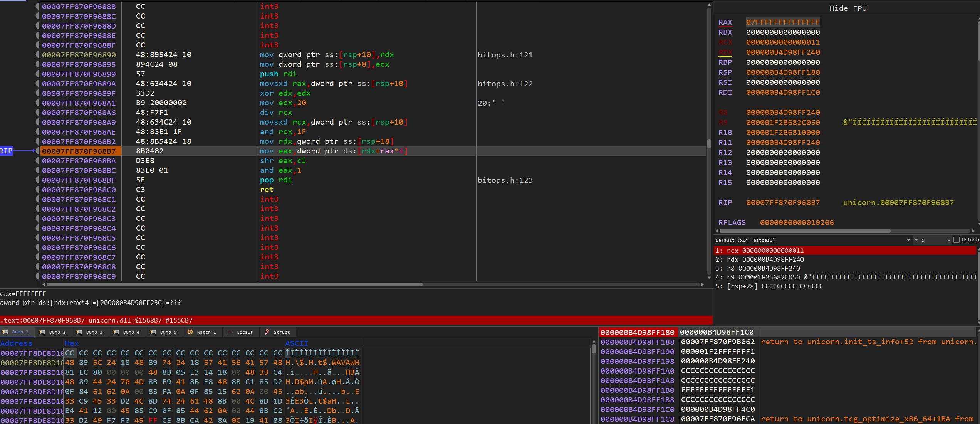Select the fox icon on Watch 1 tab
Image resolution: width=980 pixels, height=424 pixels.
[x=190, y=332]
